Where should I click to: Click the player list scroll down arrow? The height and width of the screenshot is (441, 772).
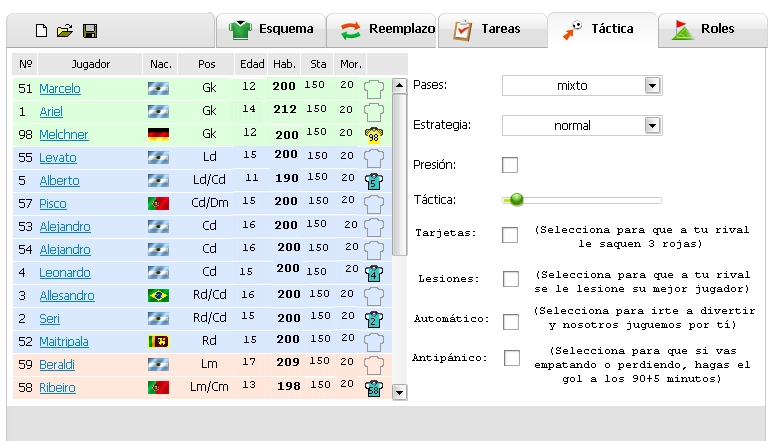400,393
